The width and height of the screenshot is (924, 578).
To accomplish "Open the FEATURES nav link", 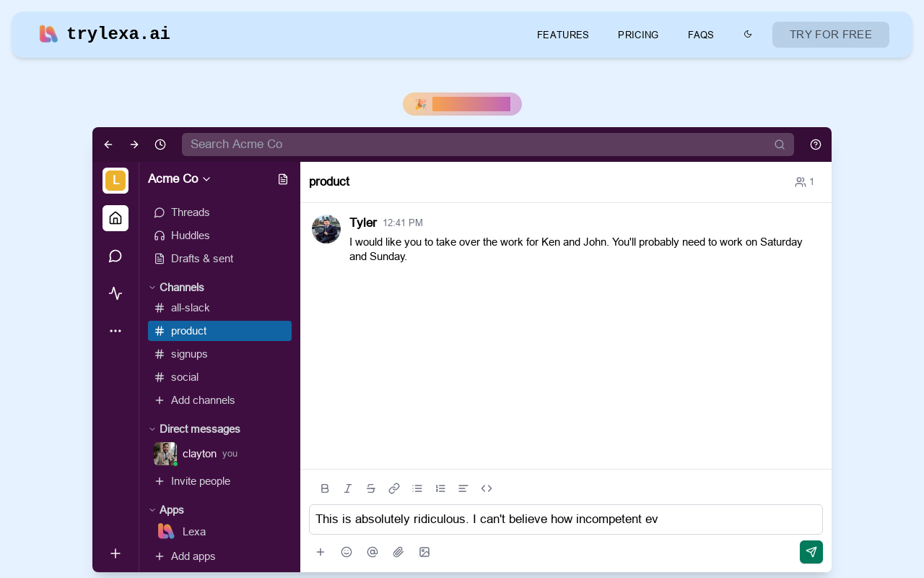I will [563, 35].
